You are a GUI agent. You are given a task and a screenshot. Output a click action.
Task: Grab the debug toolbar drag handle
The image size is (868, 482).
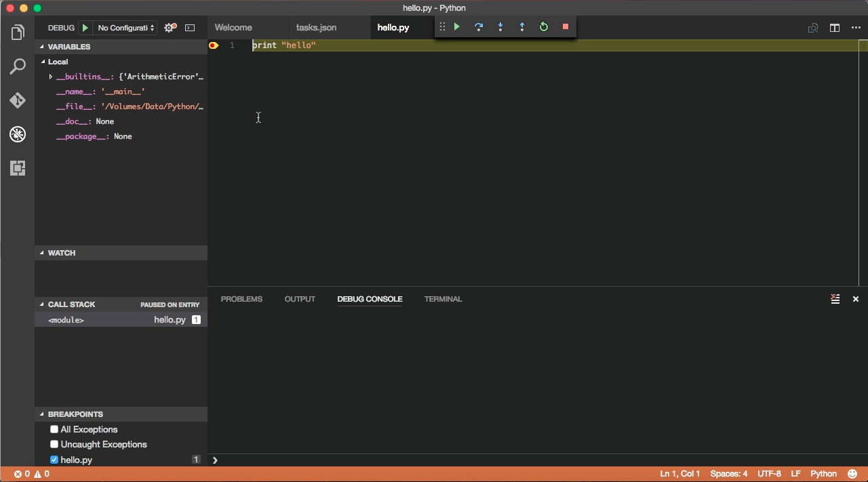point(442,27)
